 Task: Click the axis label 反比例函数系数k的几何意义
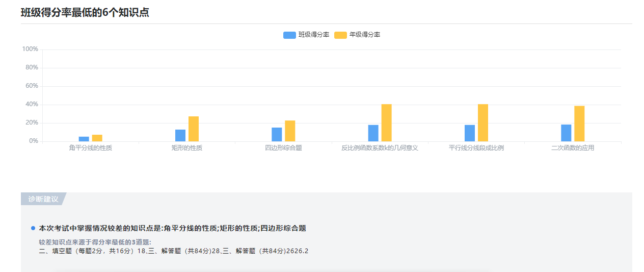(380, 148)
